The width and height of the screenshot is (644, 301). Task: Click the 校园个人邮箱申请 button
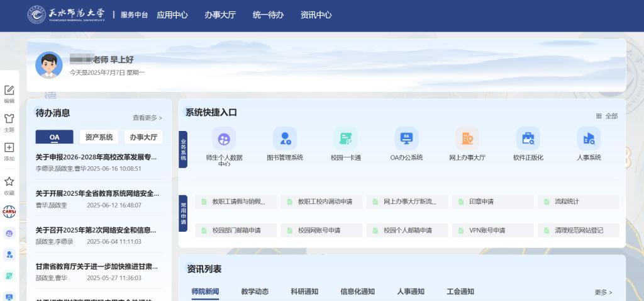[407, 230]
